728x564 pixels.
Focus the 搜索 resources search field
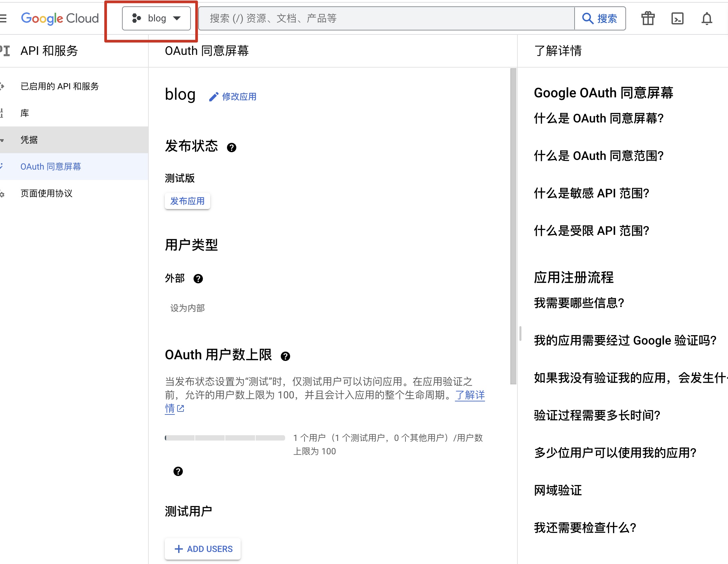click(x=386, y=18)
